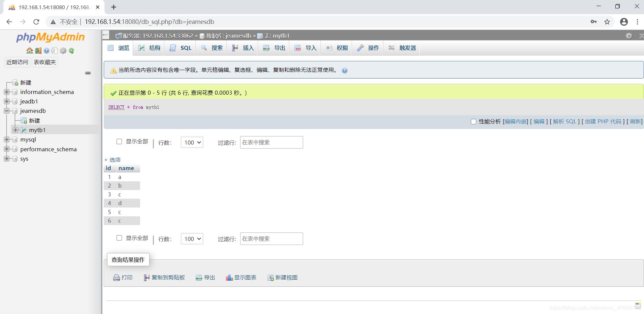644x314 pixels.
Task: Click the 刷新 refresh link
Action: [x=635, y=122]
